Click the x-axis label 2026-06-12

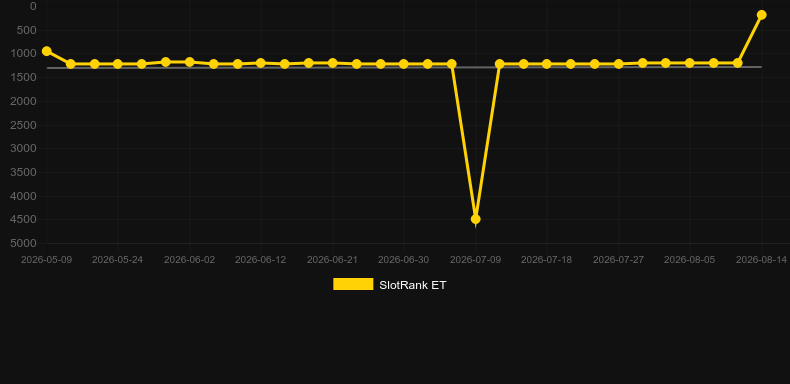point(260,260)
